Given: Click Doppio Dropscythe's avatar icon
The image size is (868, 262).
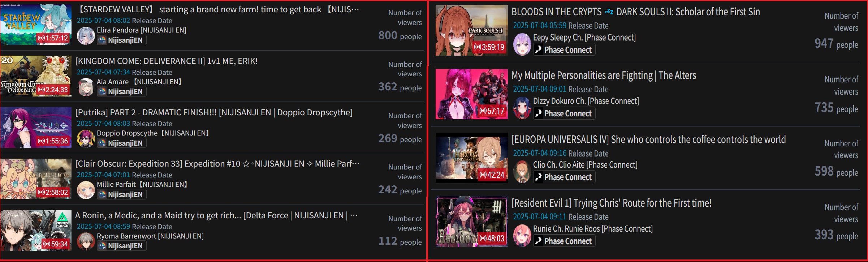Looking at the screenshot, I should tap(86, 138).
